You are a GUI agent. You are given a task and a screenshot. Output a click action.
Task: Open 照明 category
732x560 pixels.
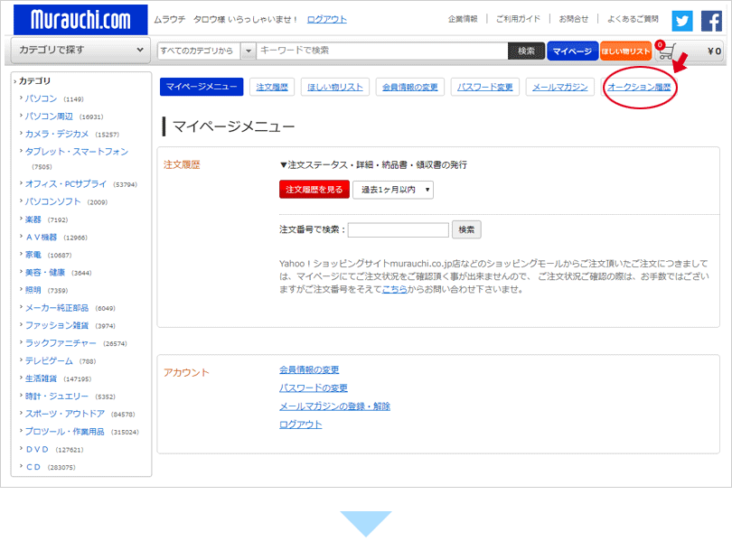pos(33,290)
